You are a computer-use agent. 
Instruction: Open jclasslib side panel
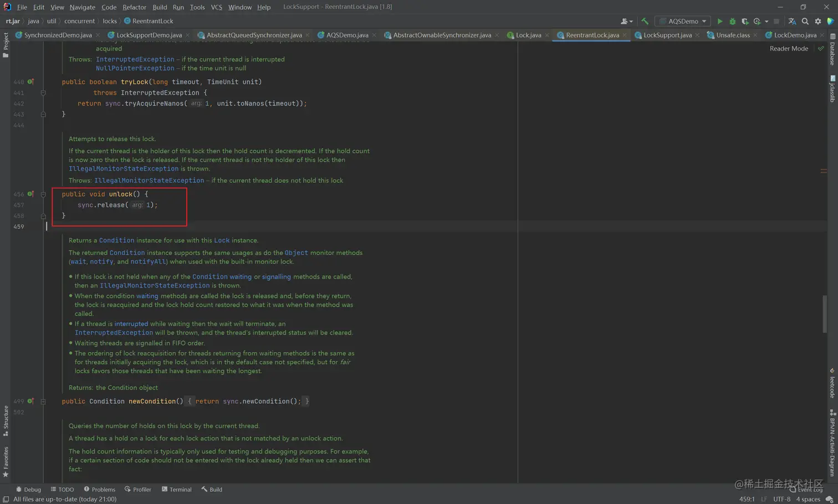832,89
